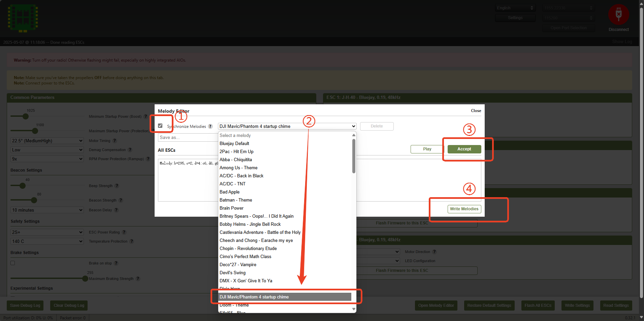Open the RPM Power Protection 9x dropdown
The height and width of the screenshot is (321, 644).
(x=47, y=159)
